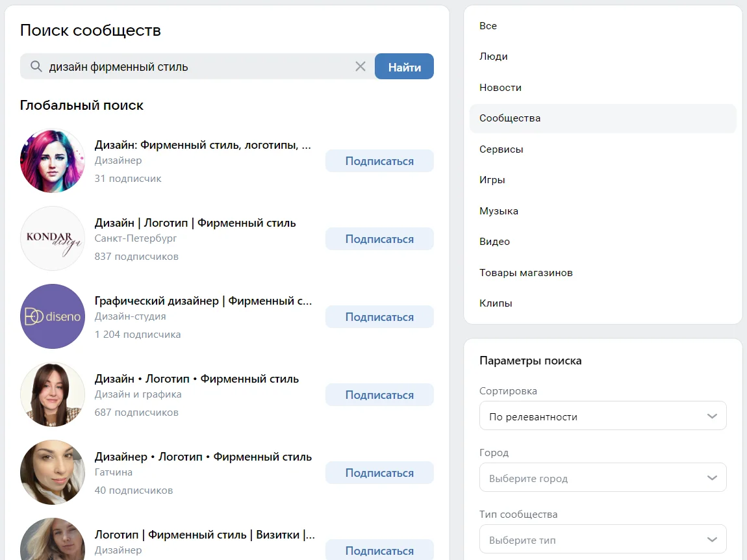Select the Музыка search category
Viewport: 747px width, 560px height.
498,211
